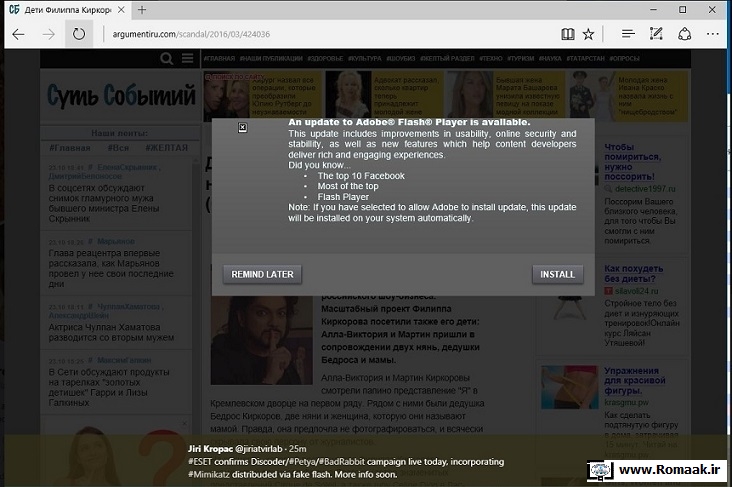Screen dimensions: 732x487
Task: Click the silavoli24.ru ad source
Action: pos(636,291)
